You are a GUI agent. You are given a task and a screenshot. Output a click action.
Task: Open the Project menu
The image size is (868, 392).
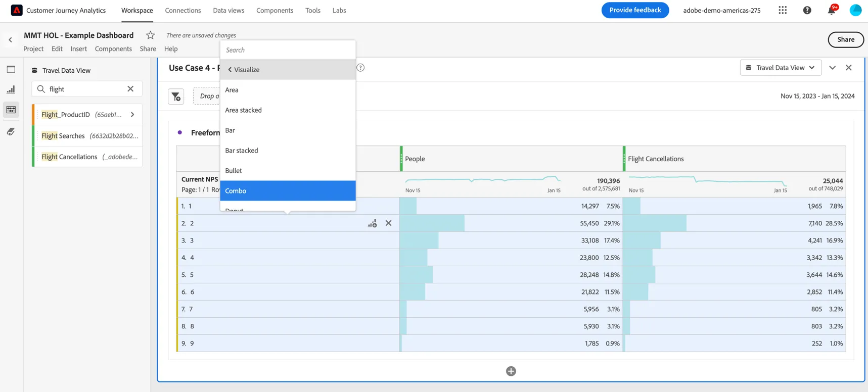33,49
